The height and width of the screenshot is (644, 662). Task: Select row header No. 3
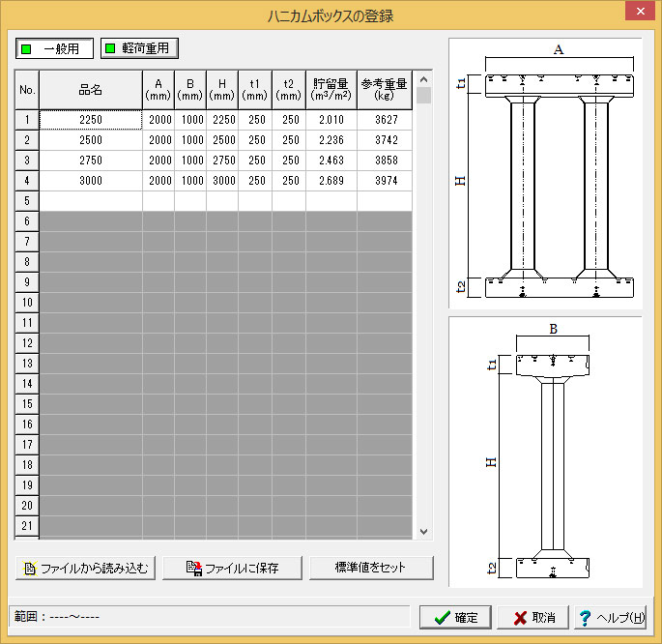pyautogui.click(x=27, y=161)
